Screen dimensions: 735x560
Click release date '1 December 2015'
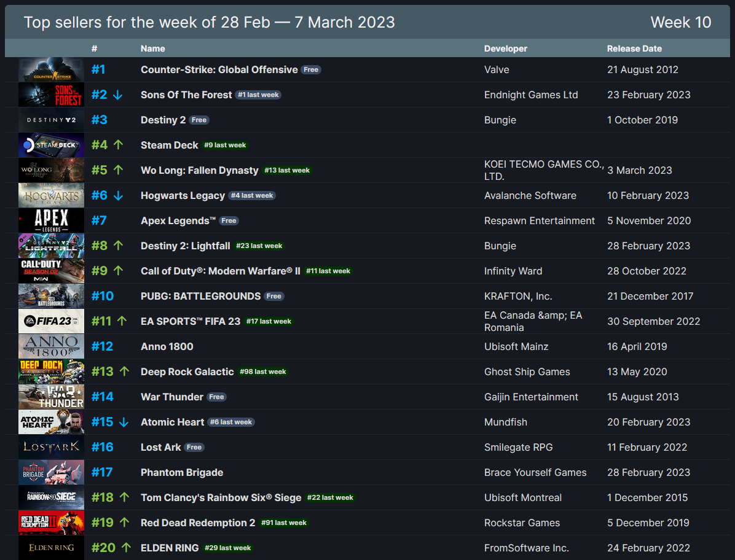(647, 498)
